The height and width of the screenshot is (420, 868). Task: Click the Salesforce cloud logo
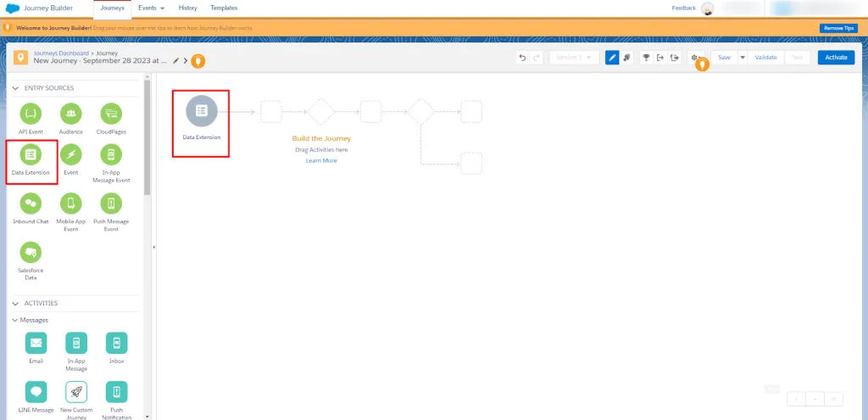13,8
